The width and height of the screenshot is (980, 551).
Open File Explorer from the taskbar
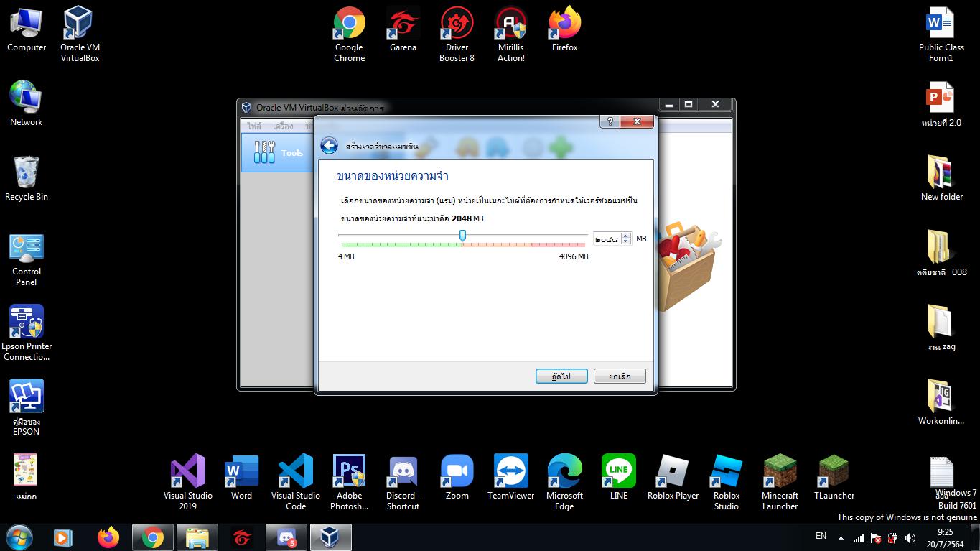(197, 537)
